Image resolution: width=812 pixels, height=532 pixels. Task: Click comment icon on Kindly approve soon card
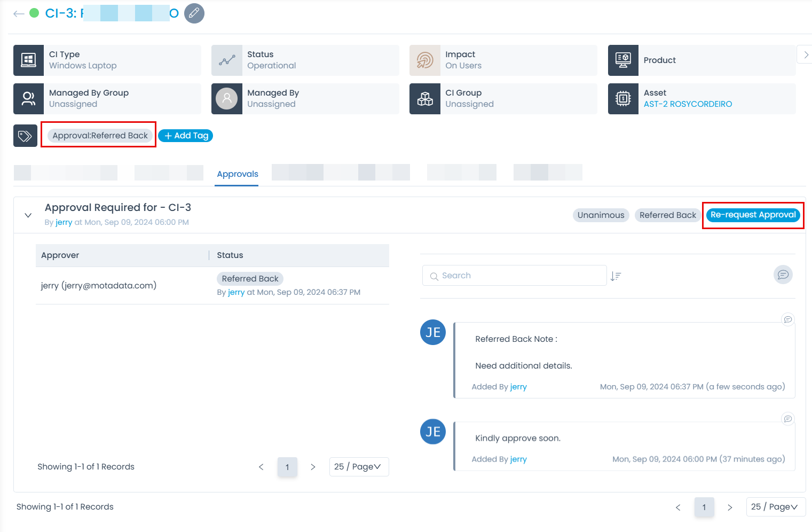[787, 419]
